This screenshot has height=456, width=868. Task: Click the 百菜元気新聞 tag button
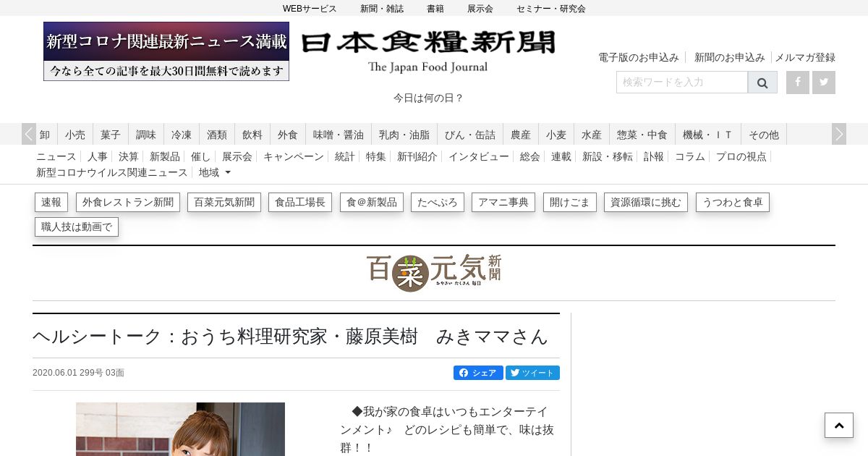pyautogui.click(x=224, y=203)
